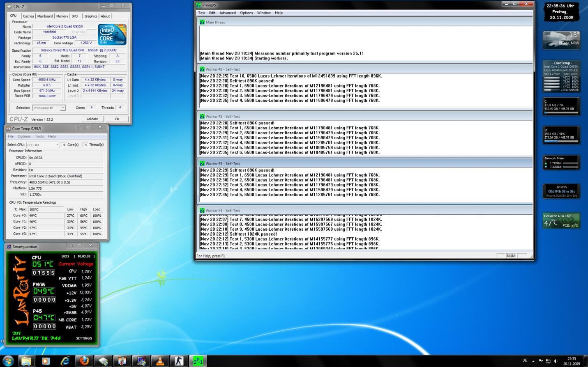Click the OK button in CPU-Z

[x=117, y=119]
